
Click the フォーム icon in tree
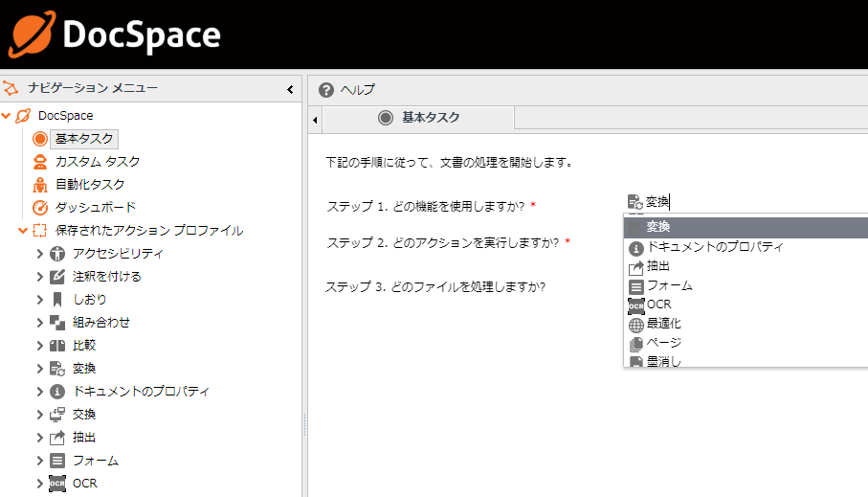[57, 461]
